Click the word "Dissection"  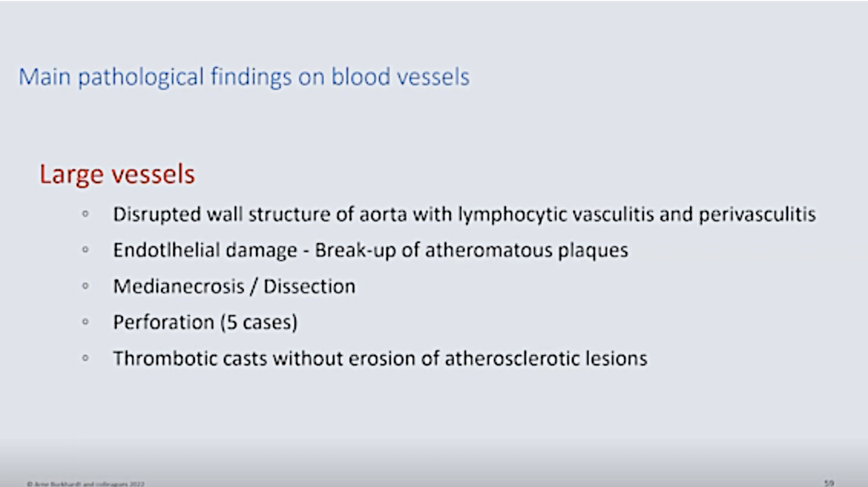(309, 286)
